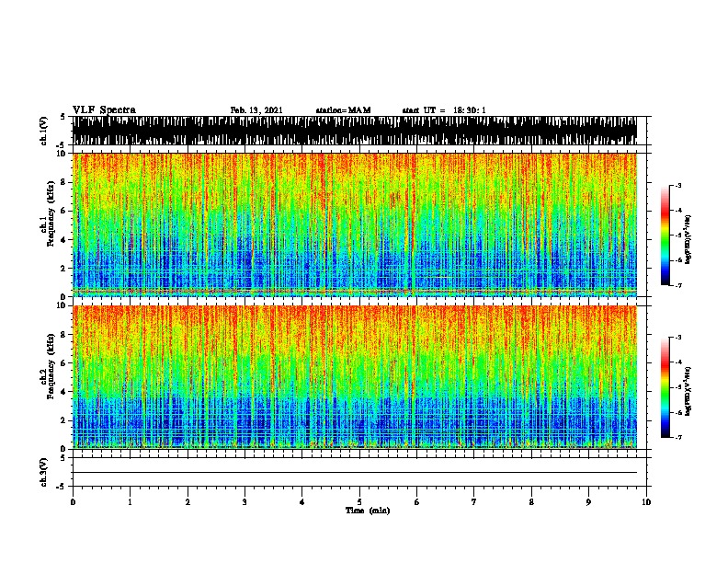Select the ch.1 "Frequency (kHz)" axis label
This screenshot has height=563, width=728.
point(51,213)
